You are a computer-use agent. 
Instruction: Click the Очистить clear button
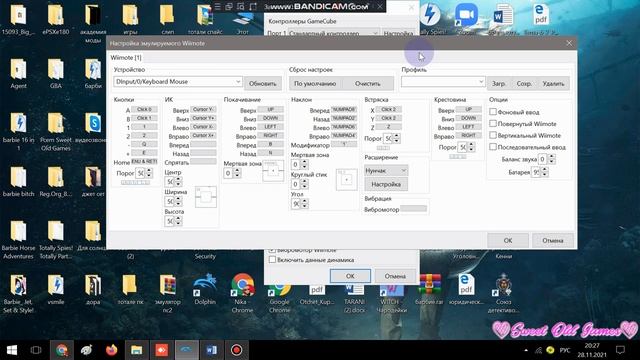point(367,83)
